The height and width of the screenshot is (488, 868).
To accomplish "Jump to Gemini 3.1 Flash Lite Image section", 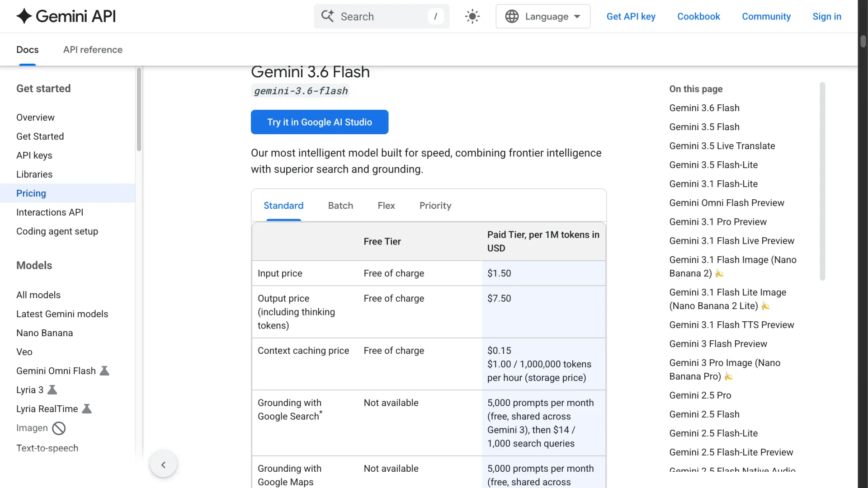I will 727,299.
